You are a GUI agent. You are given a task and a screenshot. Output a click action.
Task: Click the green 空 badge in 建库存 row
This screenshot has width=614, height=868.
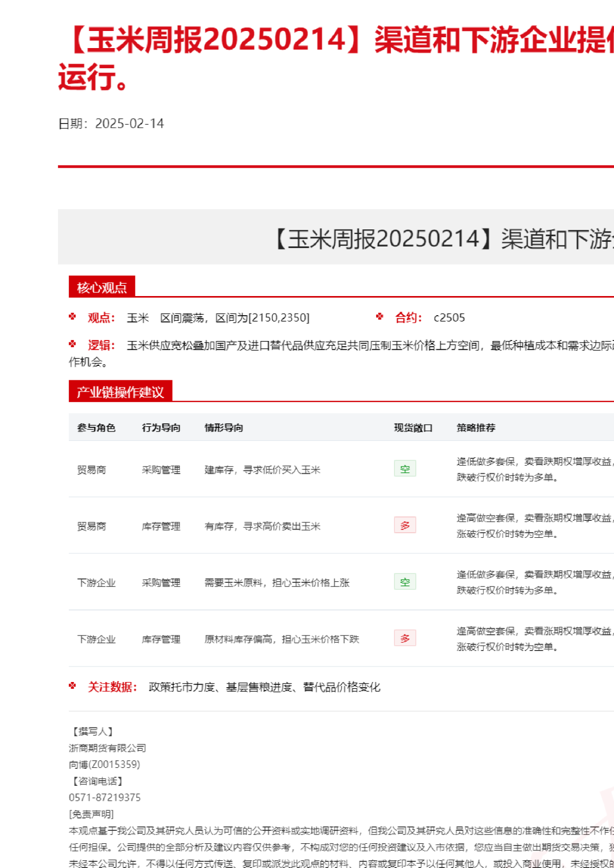pos(405,469)
